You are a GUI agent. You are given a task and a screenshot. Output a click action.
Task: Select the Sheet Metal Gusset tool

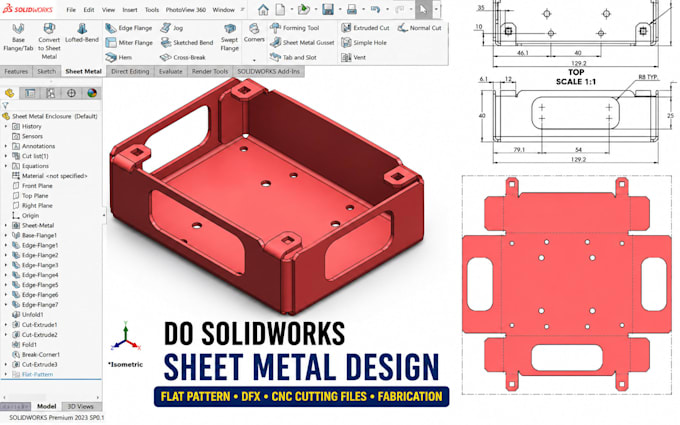point(302,42)
